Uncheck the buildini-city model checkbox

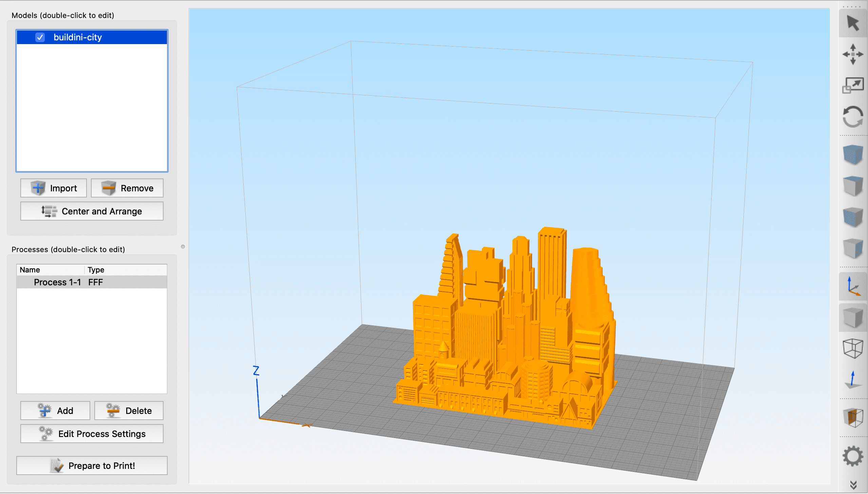click(40, 37)
